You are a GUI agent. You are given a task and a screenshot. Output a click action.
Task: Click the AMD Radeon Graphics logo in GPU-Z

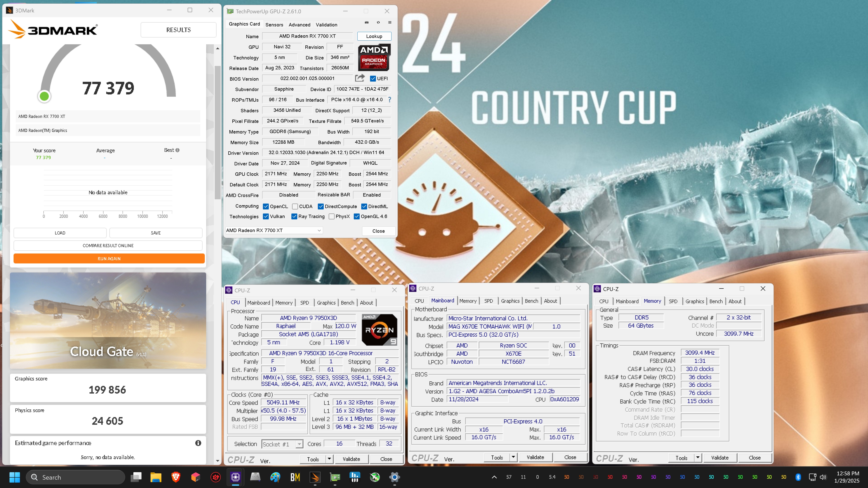(x=374, y=57)
